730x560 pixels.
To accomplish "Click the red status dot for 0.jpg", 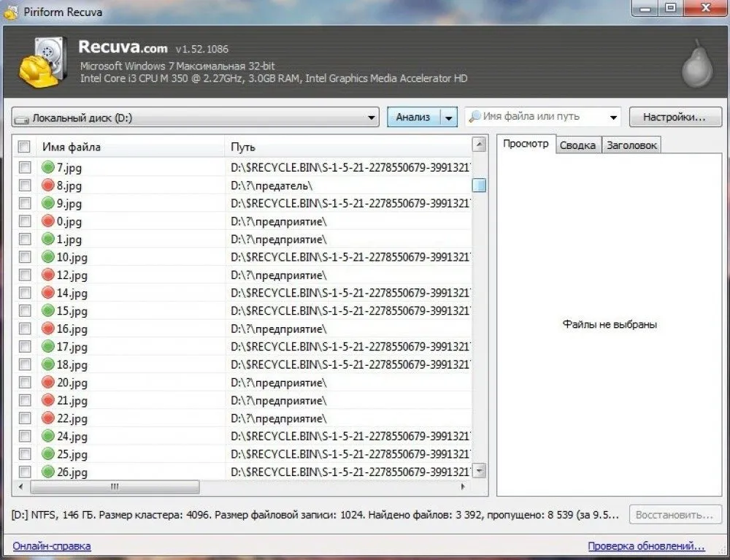I will 48,220.
